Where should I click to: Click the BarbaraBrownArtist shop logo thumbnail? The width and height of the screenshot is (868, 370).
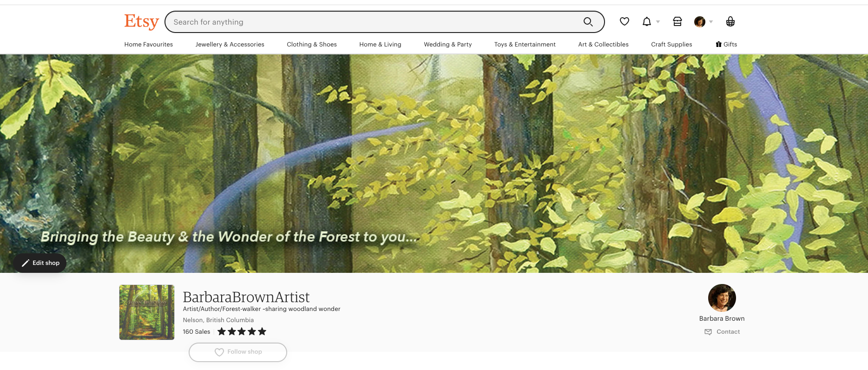pyautogui.click(x=147, y=312)
